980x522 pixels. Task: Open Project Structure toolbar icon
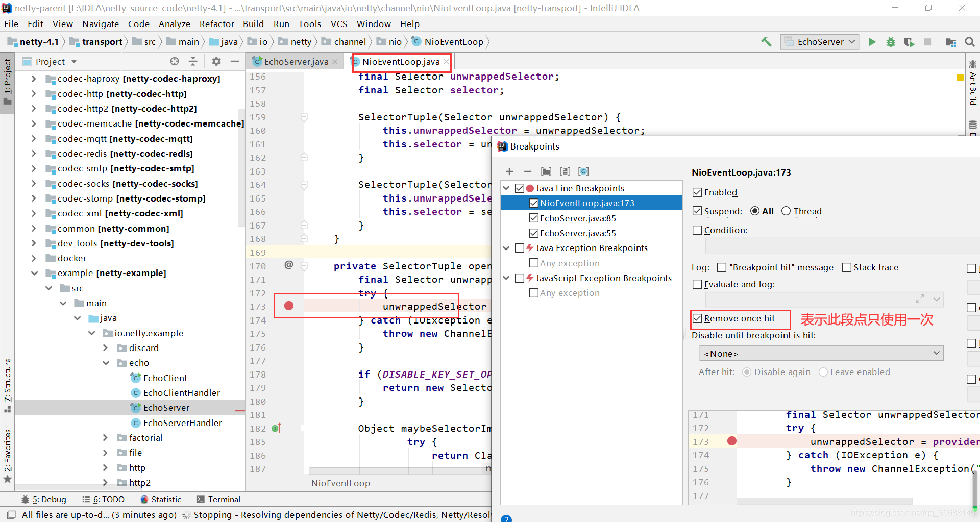[951, 42]
